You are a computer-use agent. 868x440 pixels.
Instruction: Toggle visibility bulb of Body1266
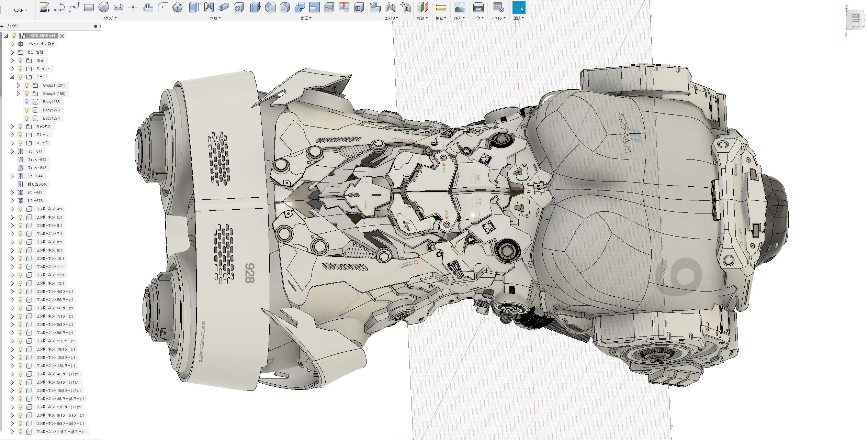tap(27, 102)
